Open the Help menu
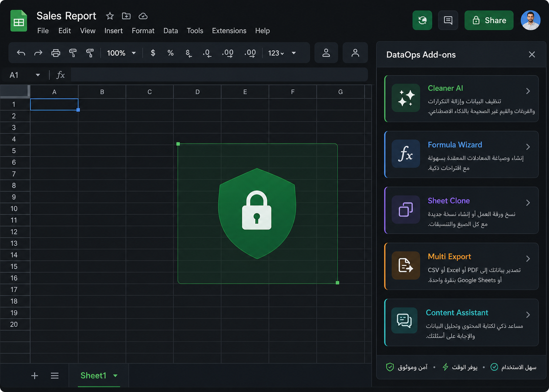549x392 pixels. pos(262,31)
